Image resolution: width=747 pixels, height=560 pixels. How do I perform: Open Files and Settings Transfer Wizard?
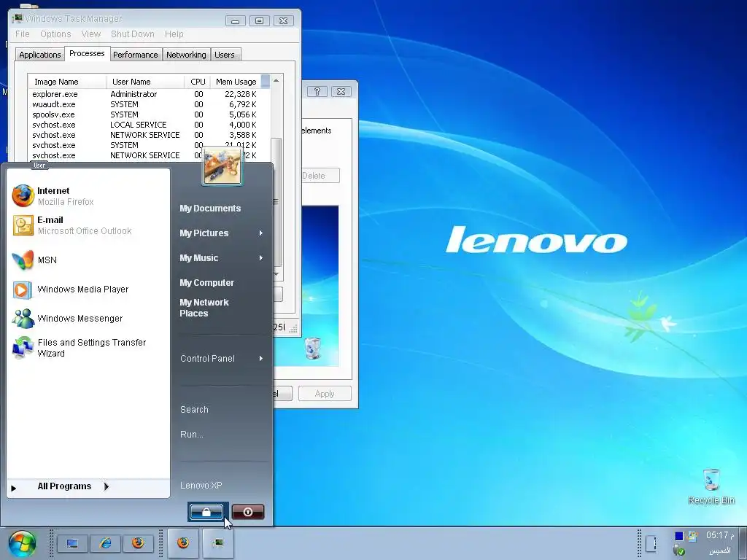79,348
